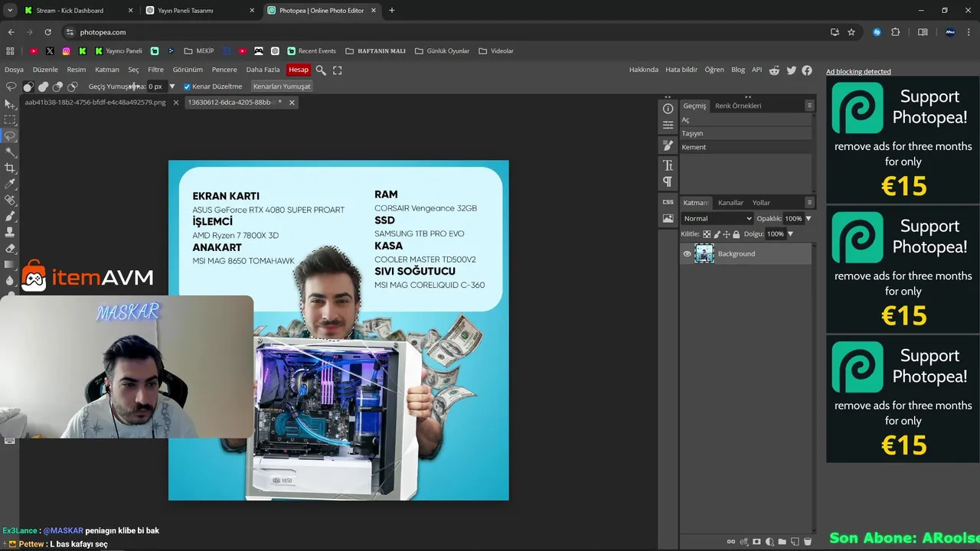980x551 pixels.
Task: Open the Normal blend mode dropdown
Action: point(717,218)
